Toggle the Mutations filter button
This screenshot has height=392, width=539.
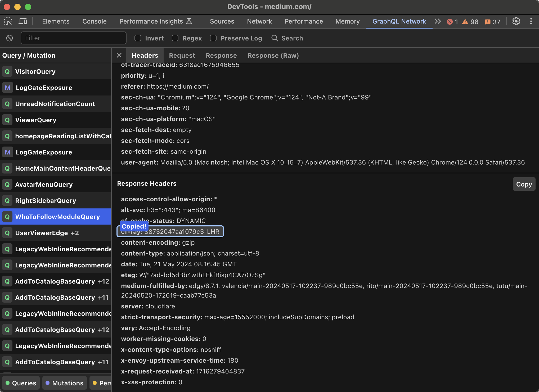[64, 383]
